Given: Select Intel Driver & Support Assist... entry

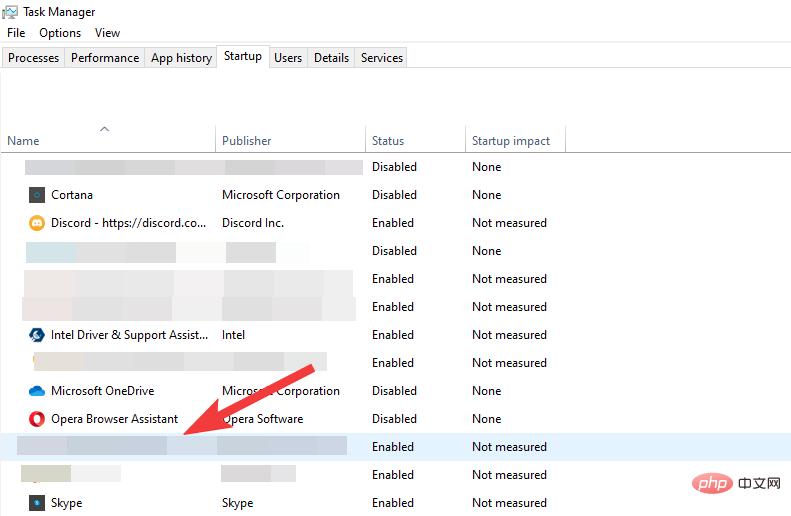Looking at the screenshot, I should click(129, 335).
